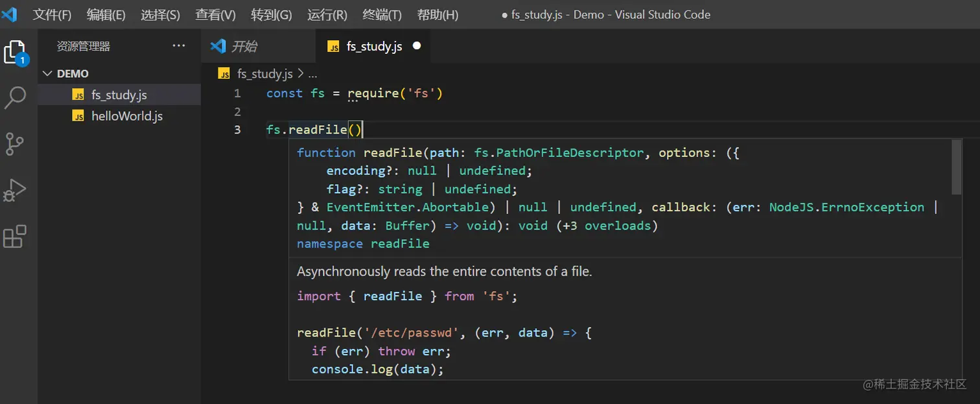Open the Explorer more actions ellipsis
The image size is (980, 404).
click(x=179, y=46)
